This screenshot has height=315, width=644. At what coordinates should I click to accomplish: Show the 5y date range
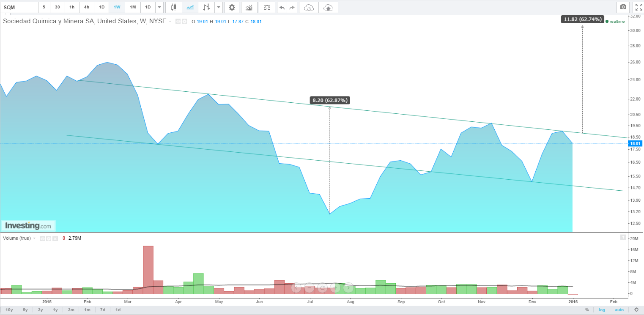click(25, 310)
